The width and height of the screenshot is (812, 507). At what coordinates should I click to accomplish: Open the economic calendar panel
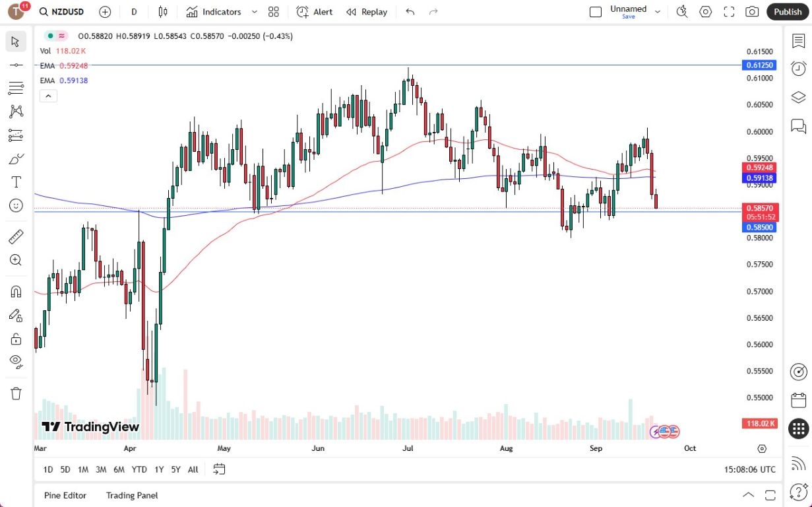798,399
